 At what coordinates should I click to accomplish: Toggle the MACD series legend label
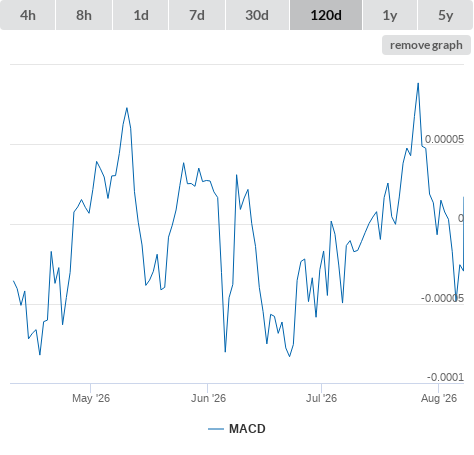[x=247, y=429]
